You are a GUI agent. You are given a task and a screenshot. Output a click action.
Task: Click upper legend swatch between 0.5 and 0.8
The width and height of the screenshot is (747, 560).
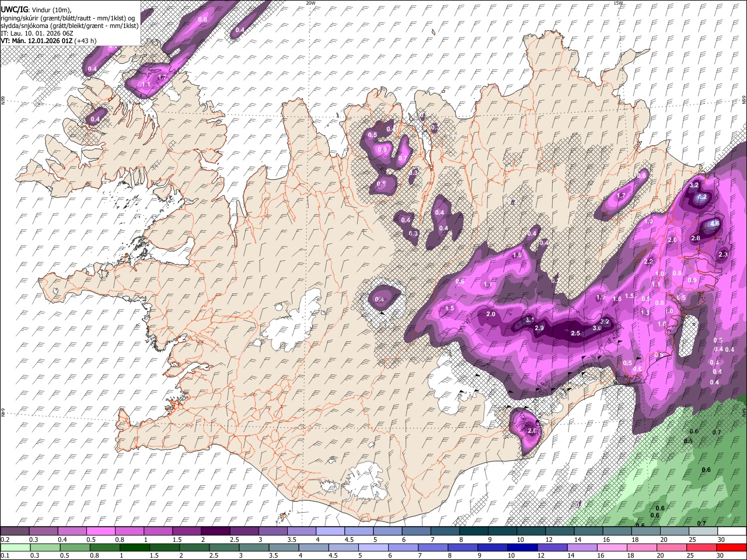click(100, 531)
